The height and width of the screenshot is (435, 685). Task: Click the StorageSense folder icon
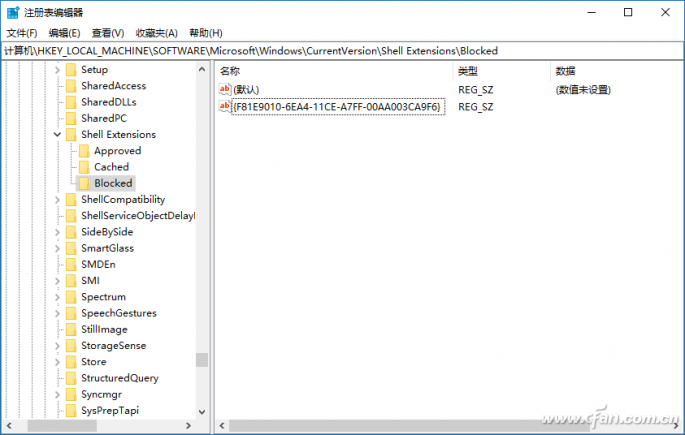tap(71, 345)
